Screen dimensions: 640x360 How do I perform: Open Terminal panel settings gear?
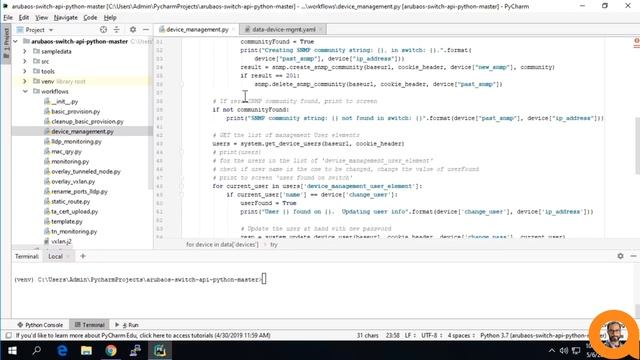620,256
